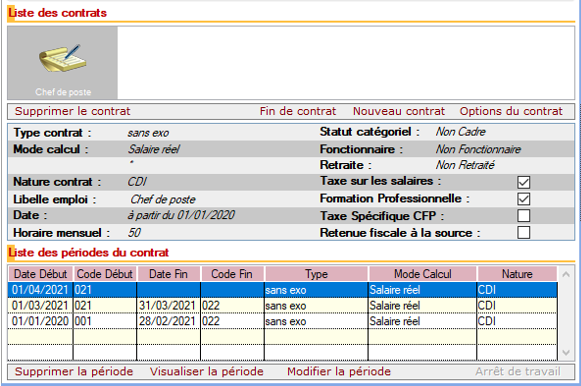This screenshot has height=386, width=581.
Task: Click the Horaire mensuel value 50
Action: coord(134,233)
